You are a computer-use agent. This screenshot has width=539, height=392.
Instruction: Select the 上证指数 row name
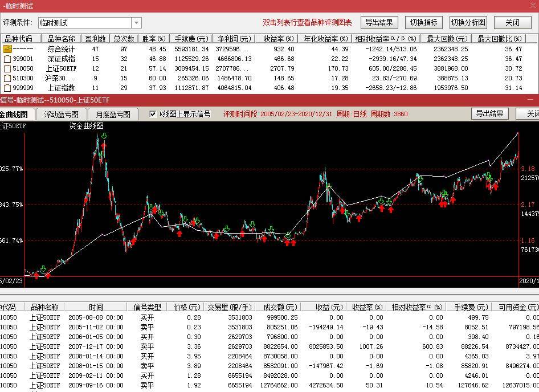[61, 88]
